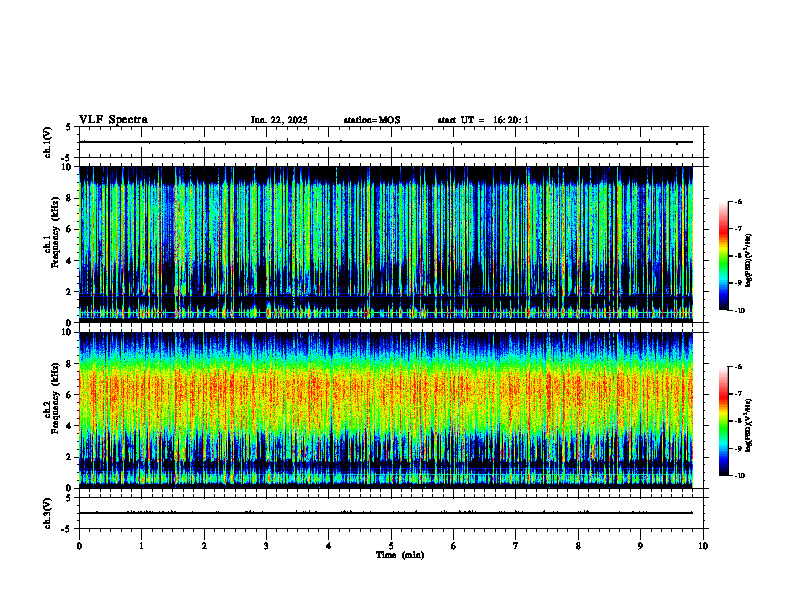Viewport: 792px width, 612px height.
Task: Click the ch.2 spectrogram color scale bar
Action: point(724,421)
